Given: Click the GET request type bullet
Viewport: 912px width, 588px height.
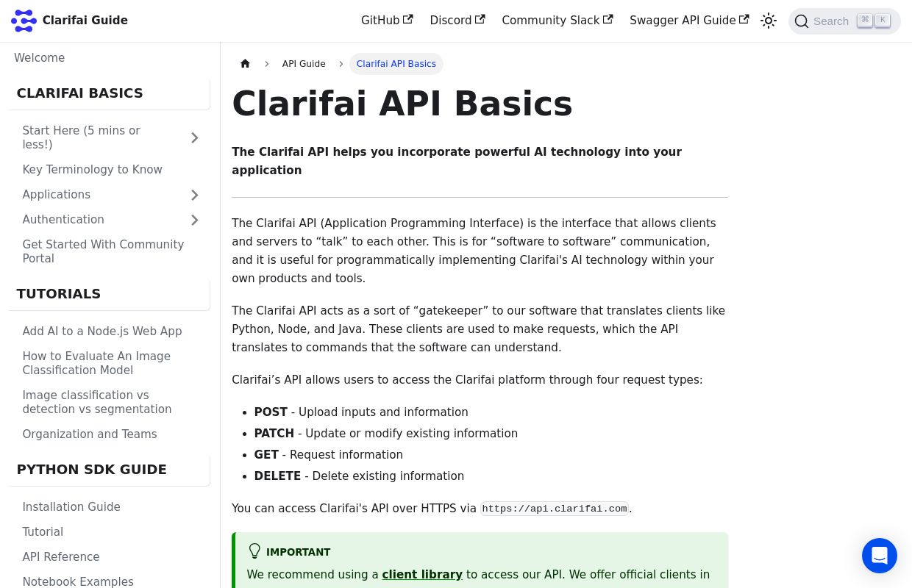Looking at the screenshot, I should (x=329, y=455).
